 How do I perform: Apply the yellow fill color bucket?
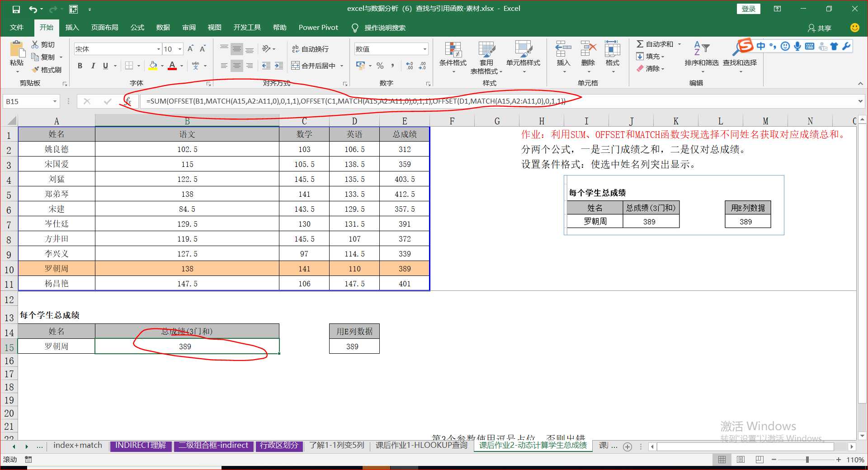(x=153, y=66)
